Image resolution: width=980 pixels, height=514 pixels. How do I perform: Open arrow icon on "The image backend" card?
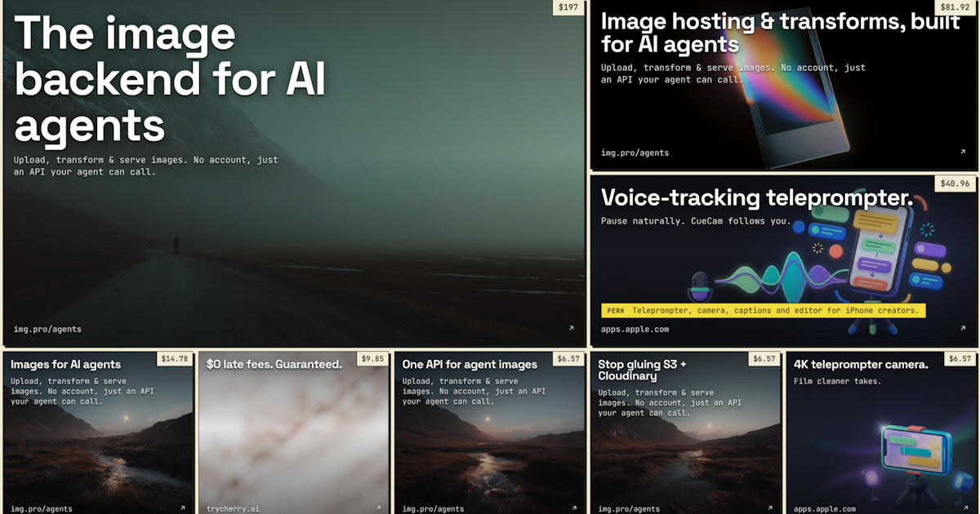pyautogui.click(x=572, y=329)
